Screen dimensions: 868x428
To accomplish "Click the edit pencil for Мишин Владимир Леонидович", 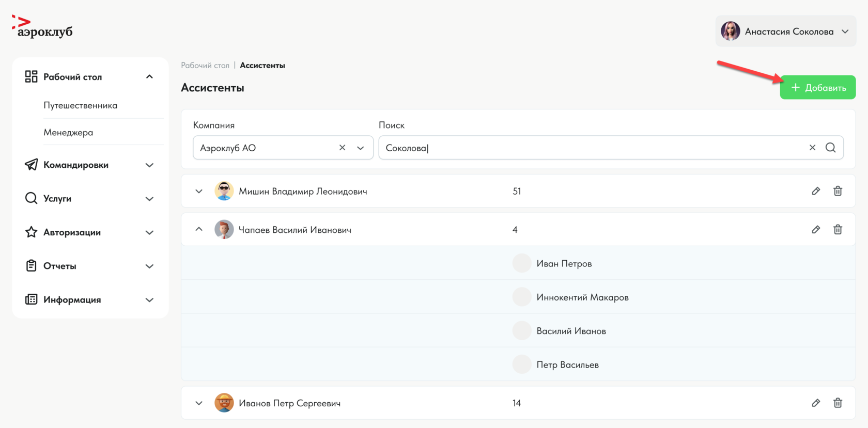I will click(x=816, y=191).
